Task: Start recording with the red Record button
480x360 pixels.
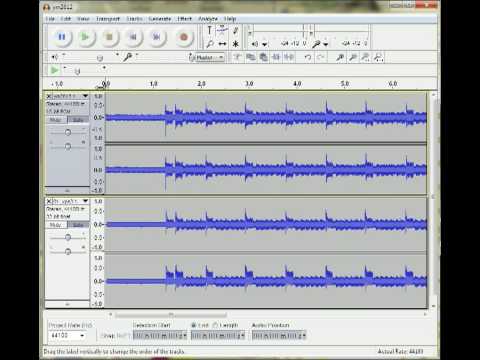Action: (x=184, y=37)
